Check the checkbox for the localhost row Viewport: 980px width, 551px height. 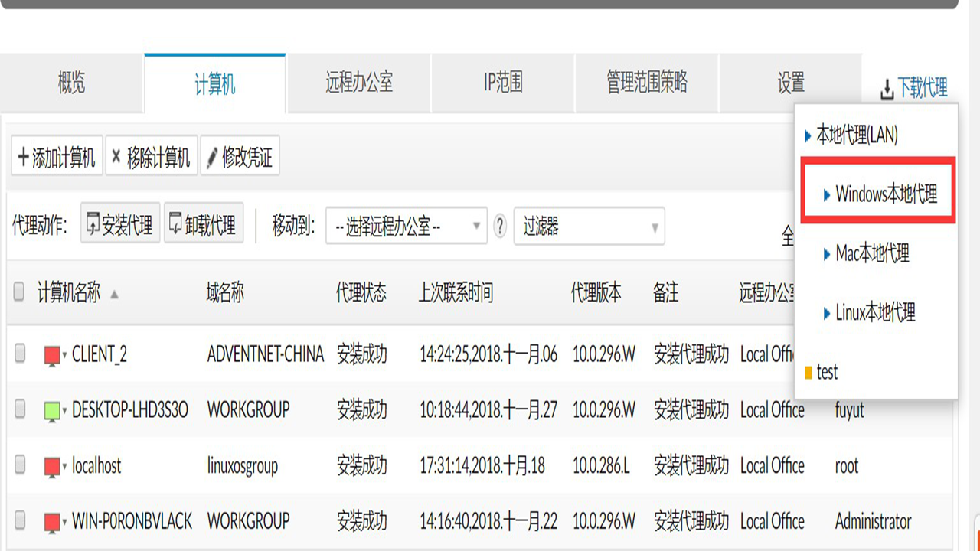coord(19,465)
